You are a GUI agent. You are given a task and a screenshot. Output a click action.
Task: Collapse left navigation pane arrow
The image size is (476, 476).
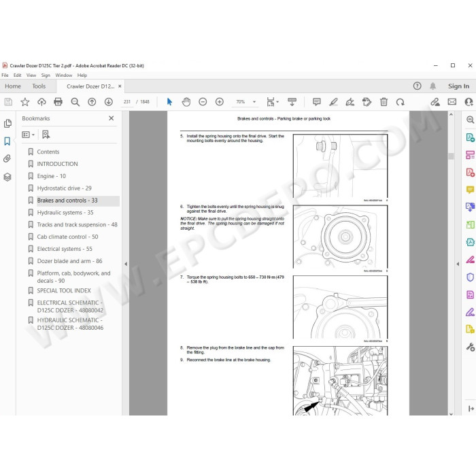tap(126, 264)
